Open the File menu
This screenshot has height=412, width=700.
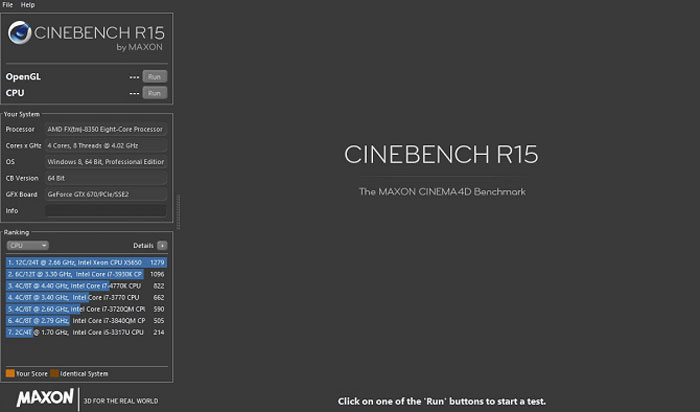pyautogui.click(x=8, y=5)
